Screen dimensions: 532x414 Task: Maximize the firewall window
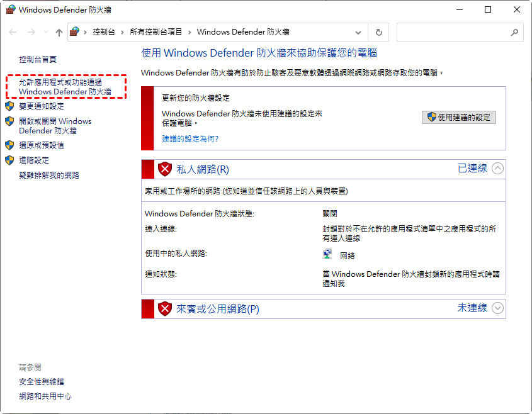[x=488, y=9]
